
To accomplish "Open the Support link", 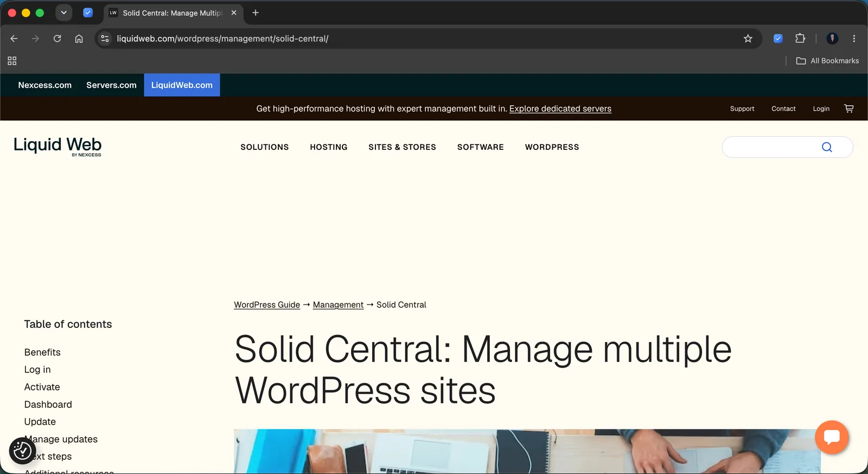I will pos(742,109).
